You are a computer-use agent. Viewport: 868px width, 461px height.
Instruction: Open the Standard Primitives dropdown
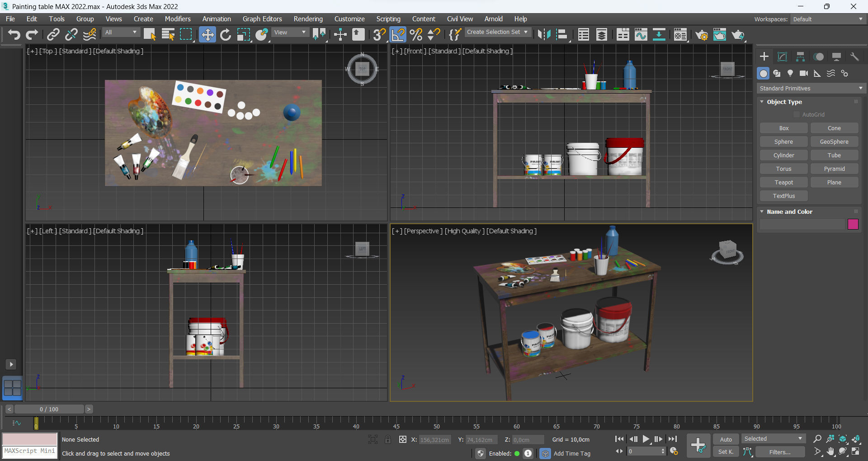[811, 89]
